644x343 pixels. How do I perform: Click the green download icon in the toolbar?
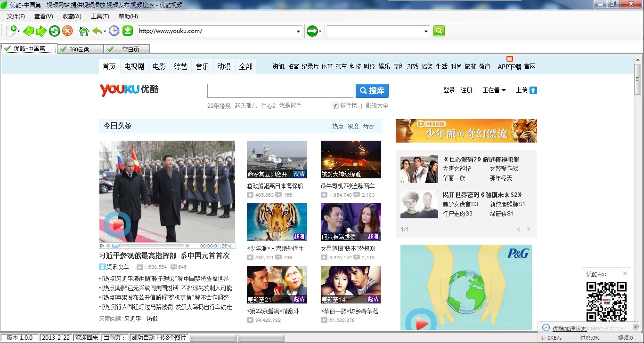click(x=127, y=31)
